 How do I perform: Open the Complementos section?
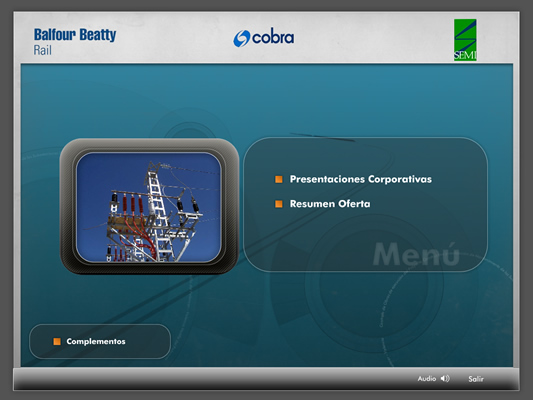pos(96,341)
